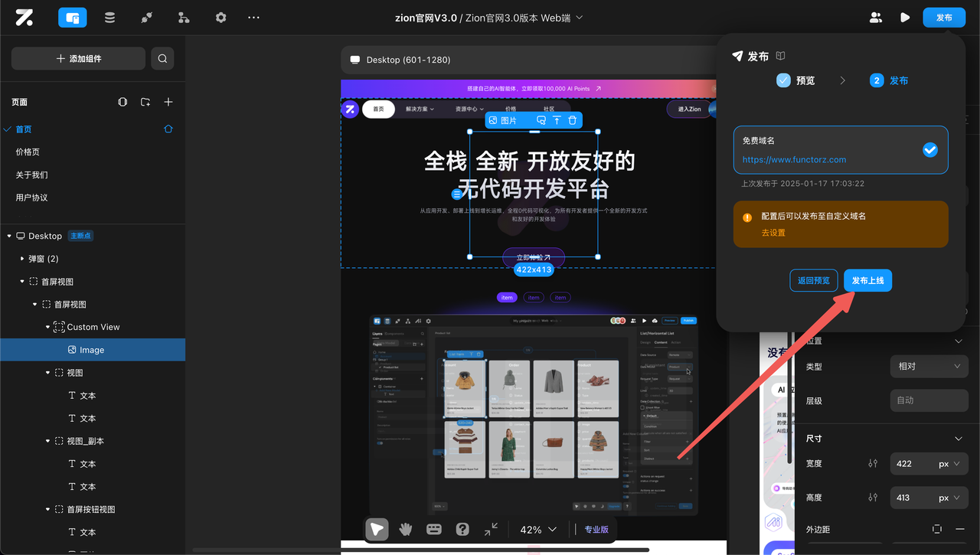
Task: Click the 发布 step 2 in publish dialog
Action: [x=889, y=80]
